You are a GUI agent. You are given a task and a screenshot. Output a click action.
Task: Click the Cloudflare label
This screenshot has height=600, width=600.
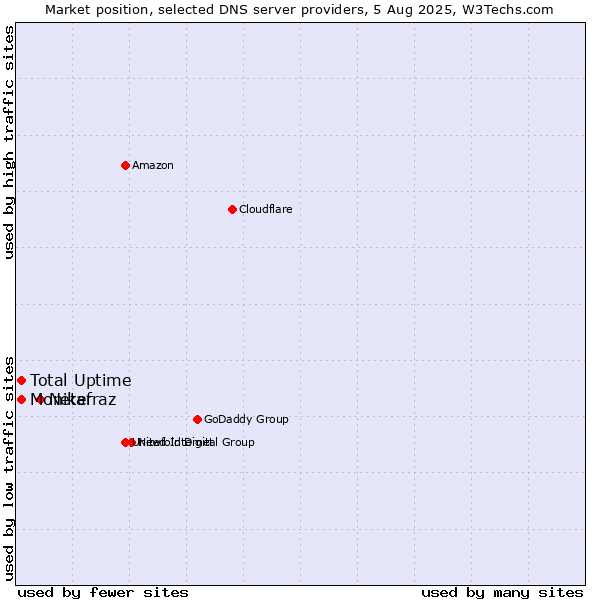click(x=266, y=209)
